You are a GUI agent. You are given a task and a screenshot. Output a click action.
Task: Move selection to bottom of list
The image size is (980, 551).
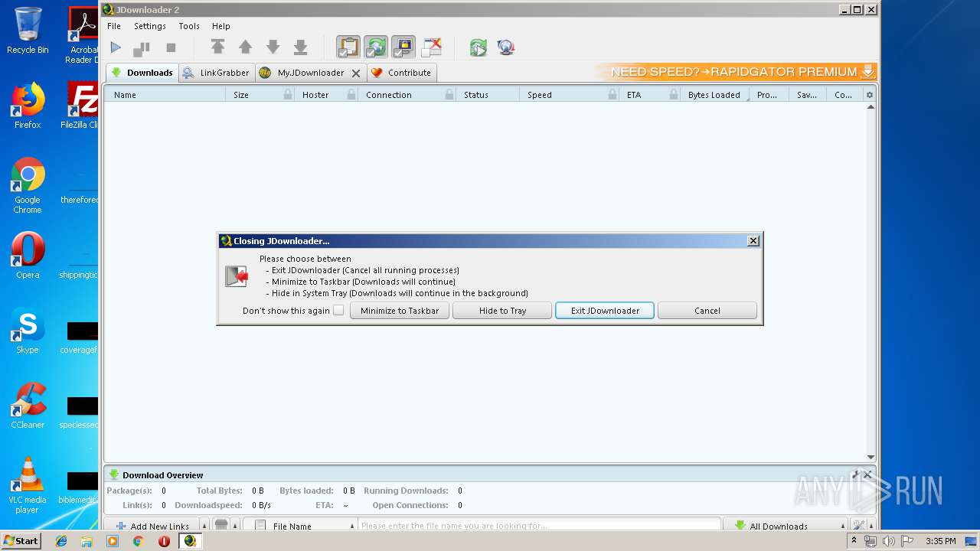point(300,47)
